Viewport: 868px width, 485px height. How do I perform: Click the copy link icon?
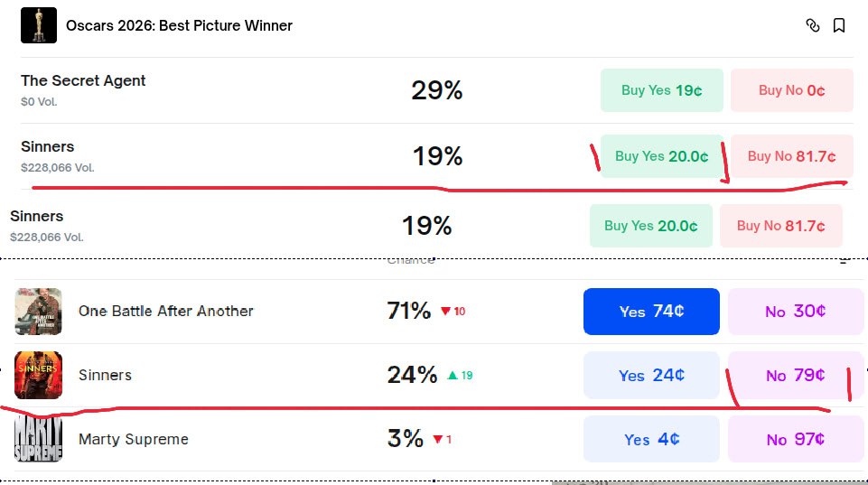(812, 25)
